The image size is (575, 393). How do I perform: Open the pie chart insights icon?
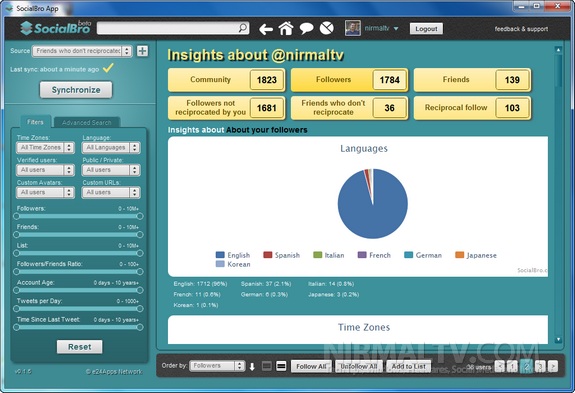tap(326, 28)
